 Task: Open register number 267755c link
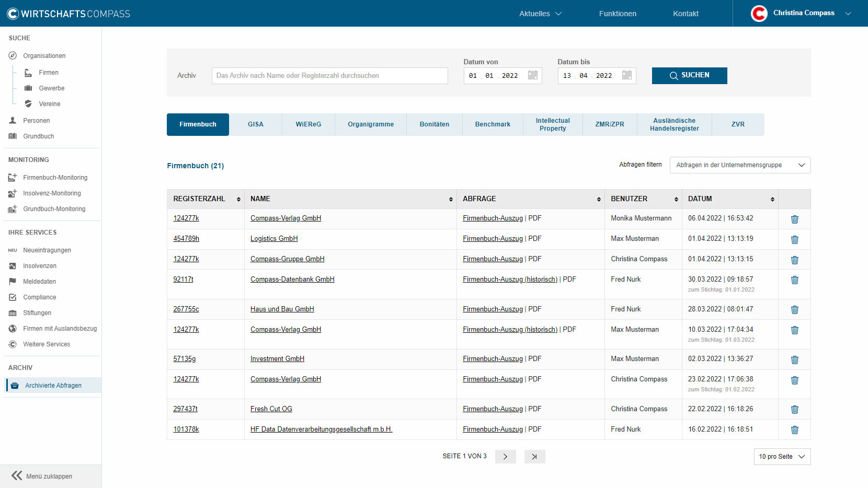pyautogui.click(x=186, y=309)
